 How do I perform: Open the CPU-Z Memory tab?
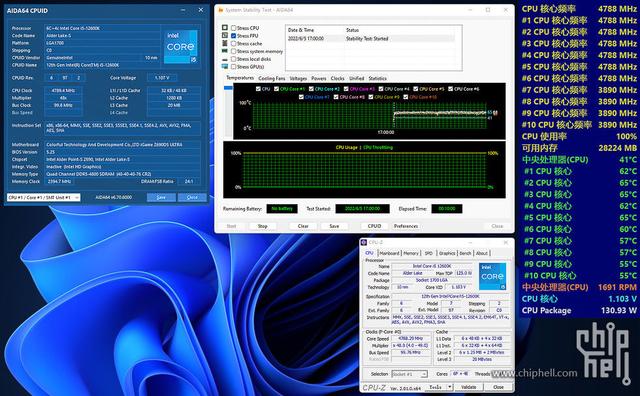pyautogui.click(x=411, y=253)
